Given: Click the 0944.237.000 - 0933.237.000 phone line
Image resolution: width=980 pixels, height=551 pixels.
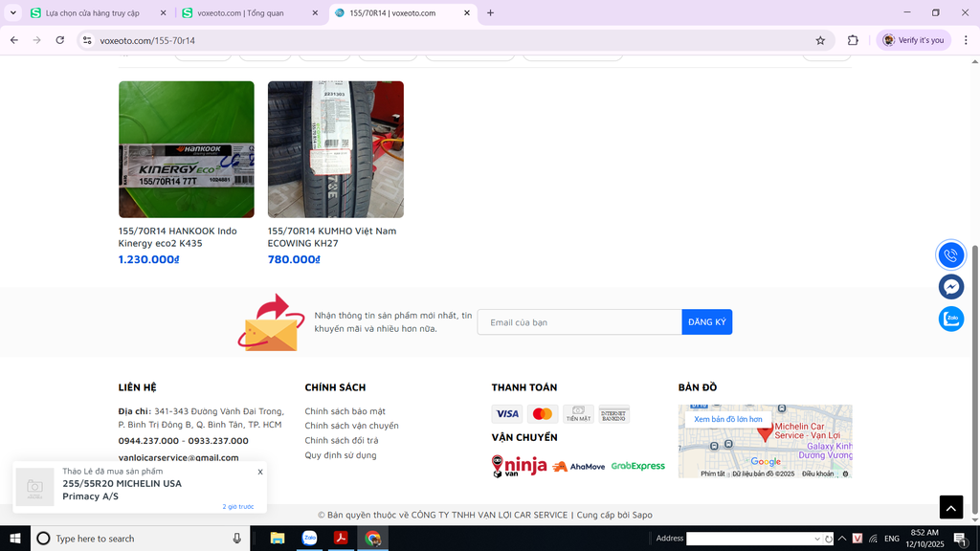Looking at the screenshot, I should 183,440.
